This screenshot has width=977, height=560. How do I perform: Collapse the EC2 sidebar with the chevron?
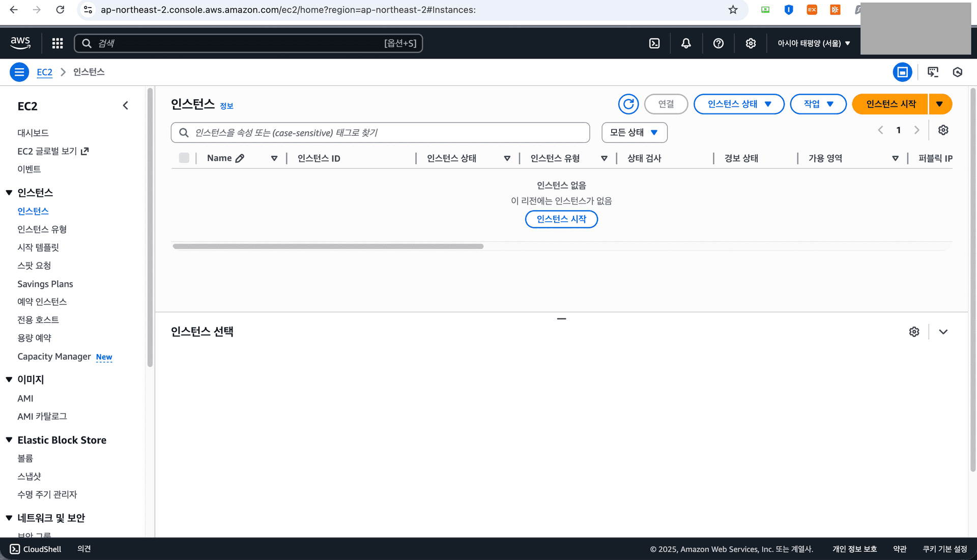click(126, 105)
